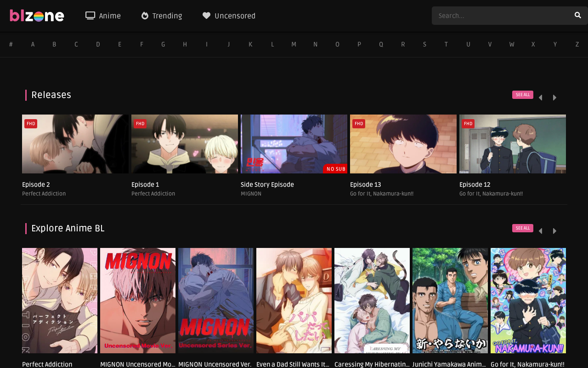The height and width of the screenshot is (368, 588).
Task: Open the MIGNON Uncensored Series Ver. poster
Action: click(x=216, y=300)
